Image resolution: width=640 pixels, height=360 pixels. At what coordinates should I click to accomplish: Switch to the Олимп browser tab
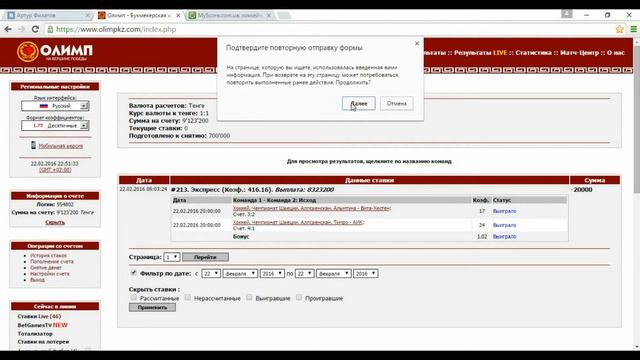(138, 15)
